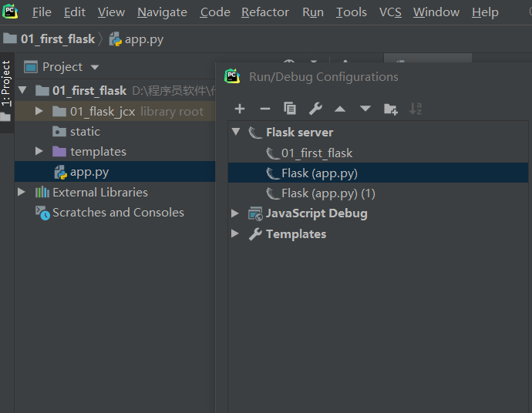
Task: Select templates folder in project tree
Action: click(98, 152)
